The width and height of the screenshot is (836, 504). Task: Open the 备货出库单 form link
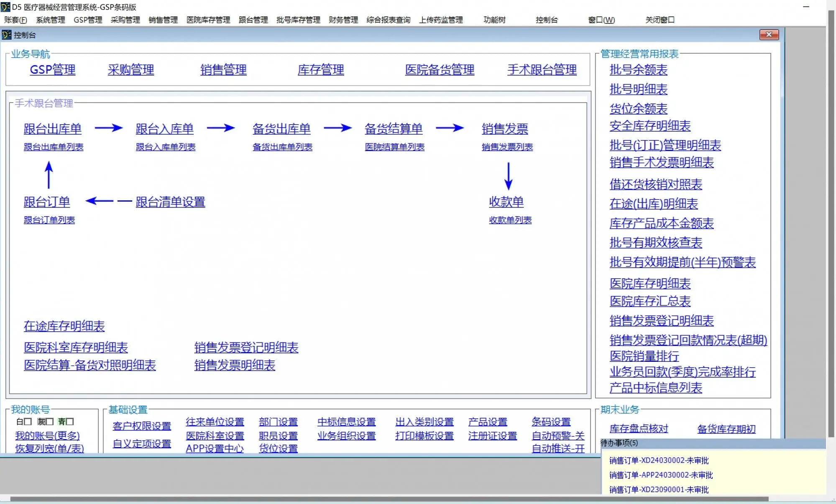pos(281,129)
